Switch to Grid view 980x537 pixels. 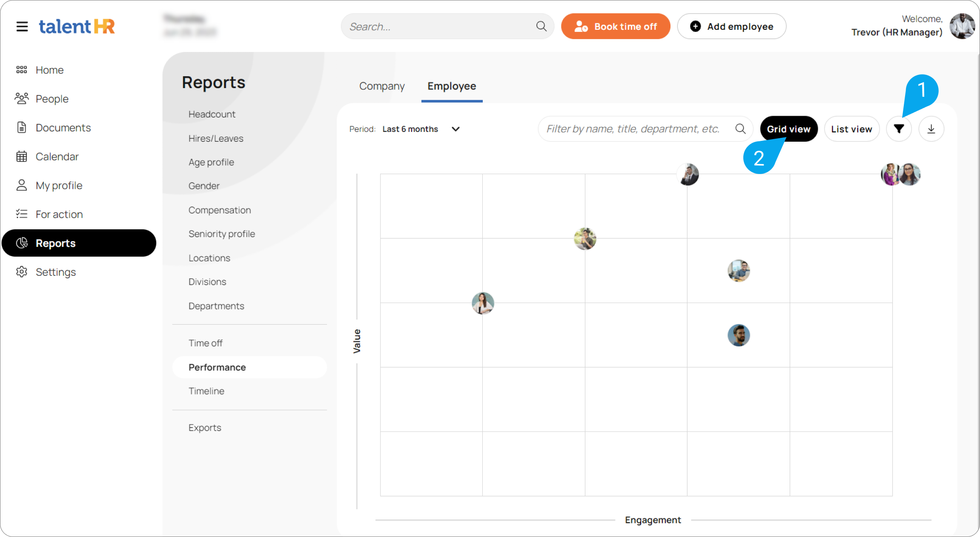tap(788, 129)
